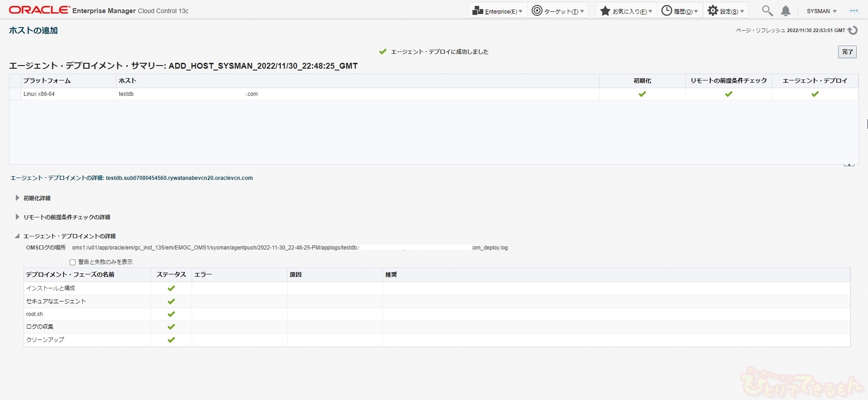
Task: Click the Oracle logo in header
Action: coord(39,10)
